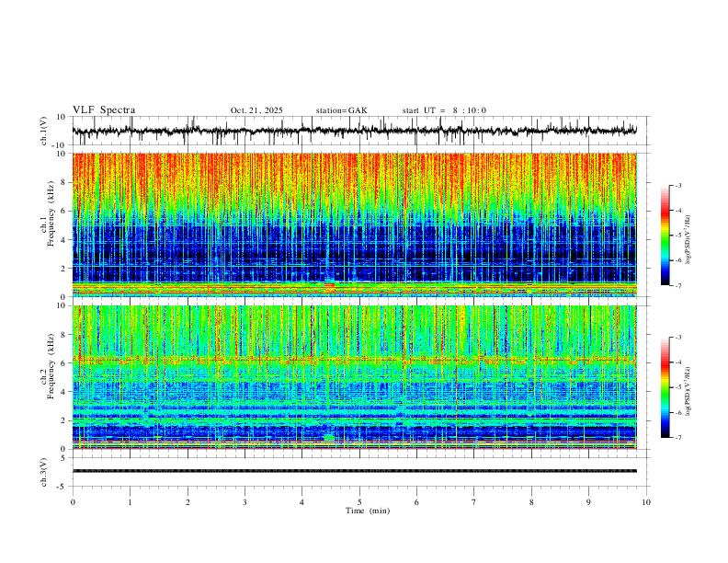Click the ch.1 'Frequency (kHz)' axis label
This screenshot has width=728, height=563.
tap(51, 214)
